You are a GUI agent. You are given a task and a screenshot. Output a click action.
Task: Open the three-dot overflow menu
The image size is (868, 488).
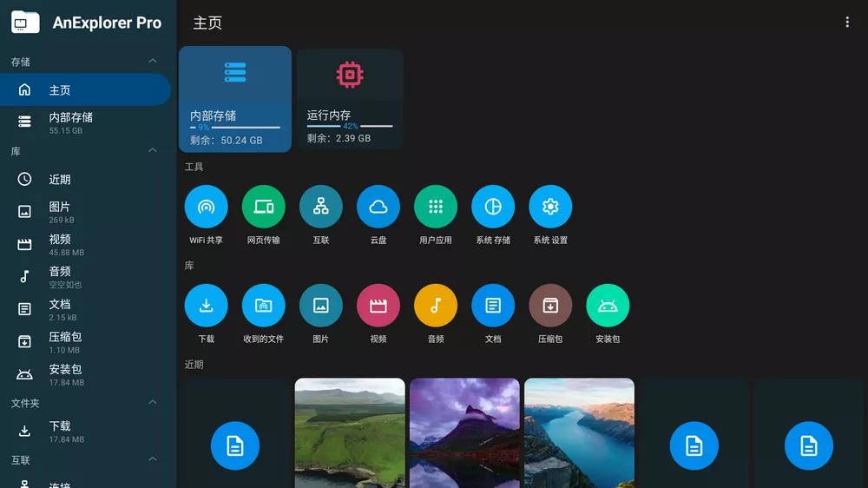coord(847,23)
